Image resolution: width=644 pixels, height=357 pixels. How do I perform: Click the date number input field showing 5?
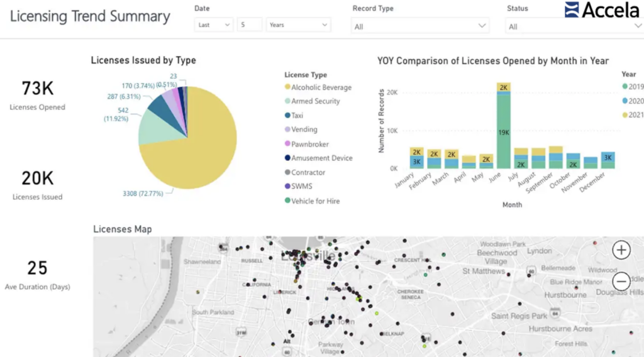coord(250,25)
